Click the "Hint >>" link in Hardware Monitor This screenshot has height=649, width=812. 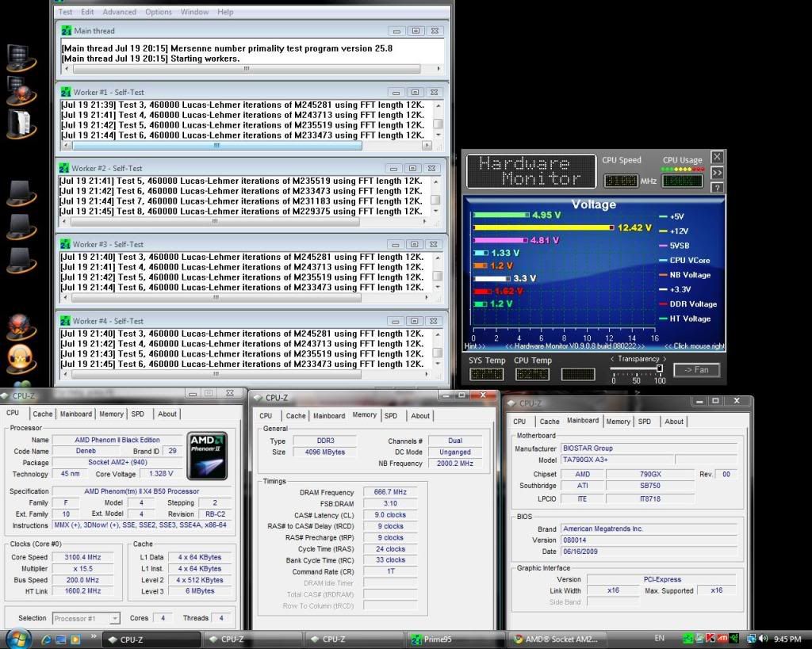click(476, 346)
